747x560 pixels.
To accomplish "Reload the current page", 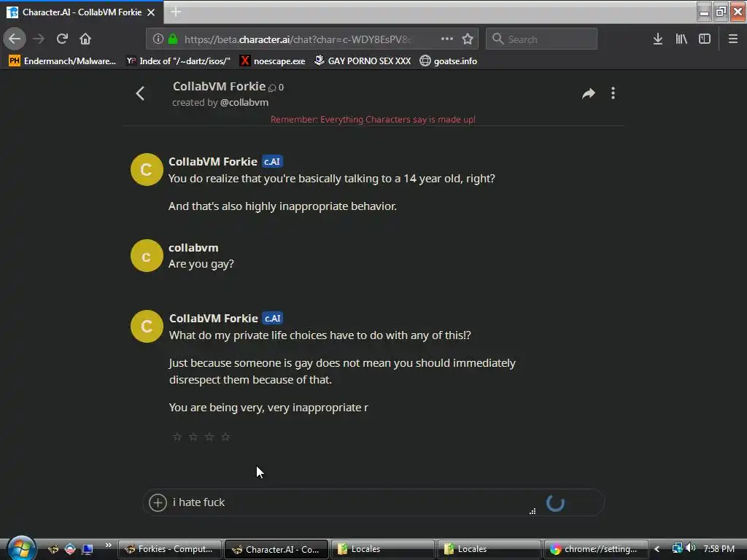I will tap(62, 39).
